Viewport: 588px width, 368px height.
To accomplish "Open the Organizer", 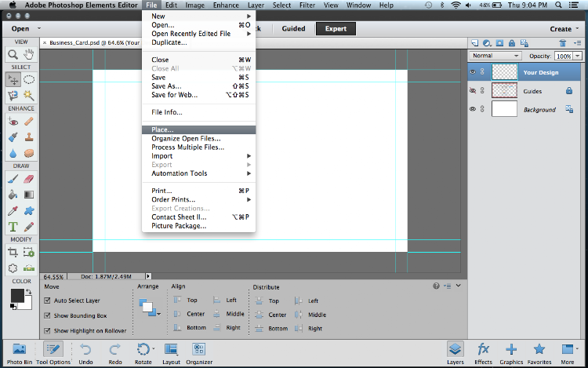I will pyautogui.click(x=199, y=353).
